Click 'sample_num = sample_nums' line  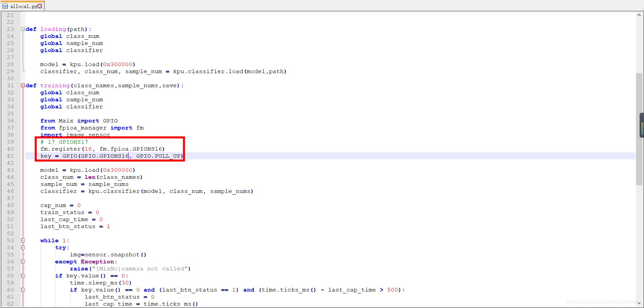pos(85,184)
